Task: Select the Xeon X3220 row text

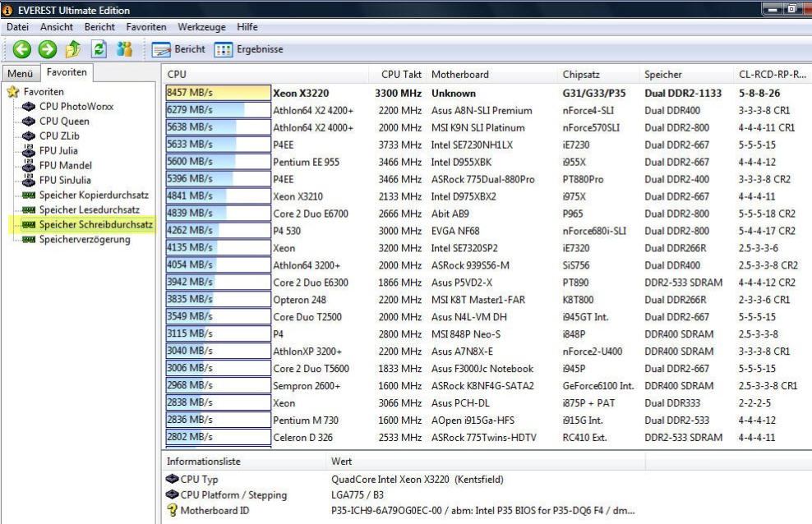Action: click(301, 94)
